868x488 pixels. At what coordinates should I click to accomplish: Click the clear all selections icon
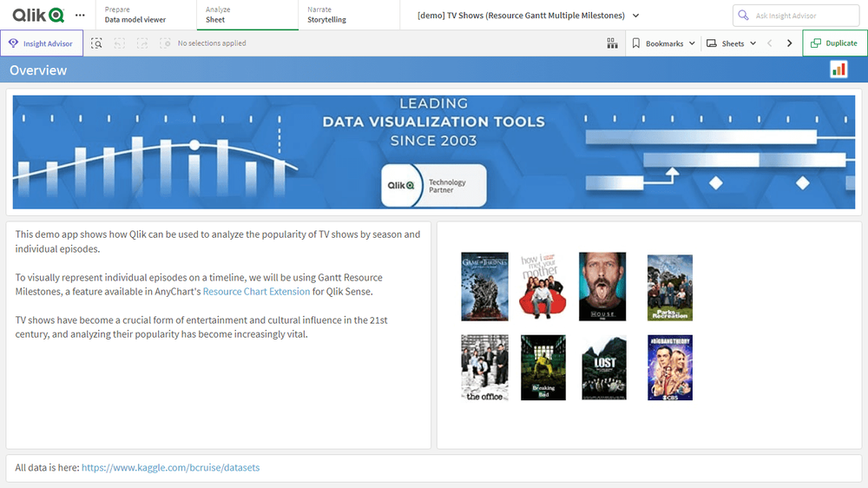coord(165,43)
